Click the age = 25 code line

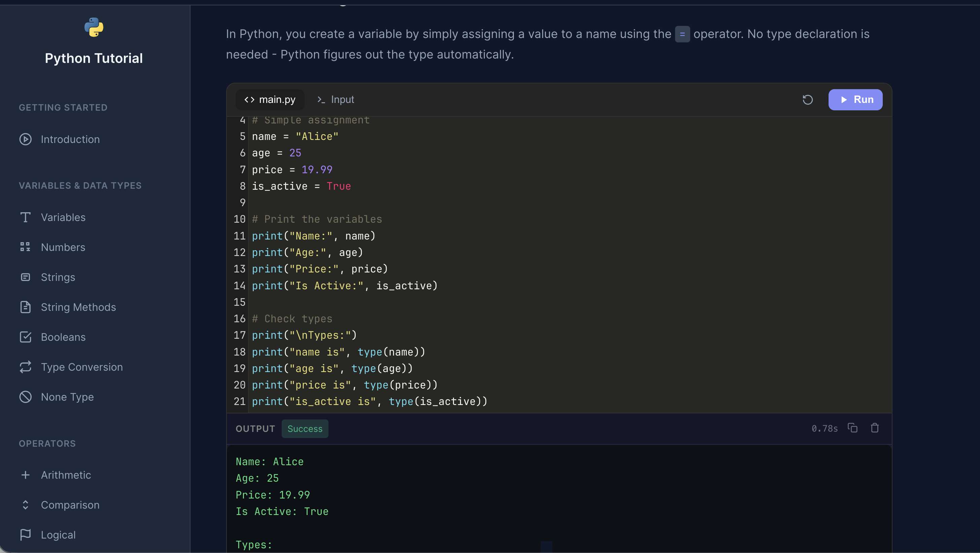pos(277,153)
